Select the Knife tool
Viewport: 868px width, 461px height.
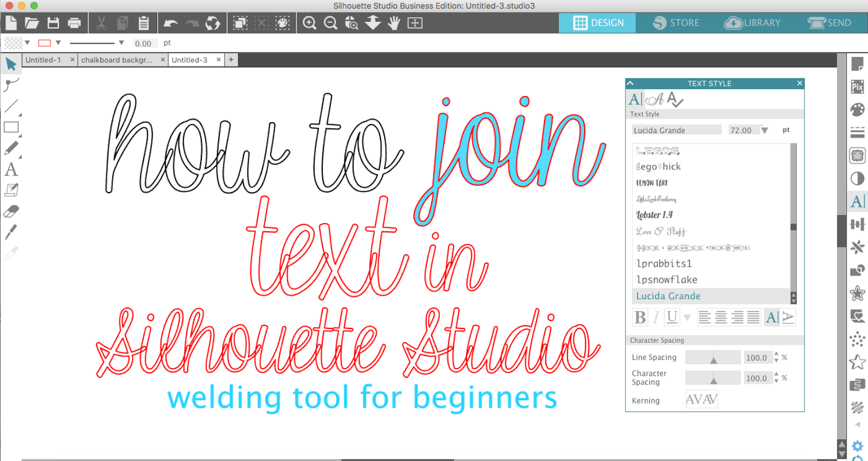coord(11,232)
